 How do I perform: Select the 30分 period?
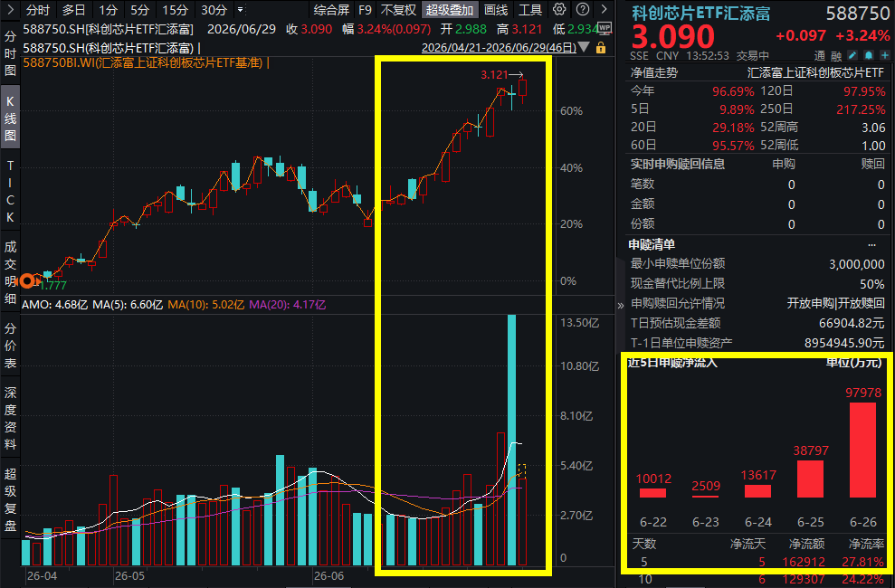click(214, 10)
